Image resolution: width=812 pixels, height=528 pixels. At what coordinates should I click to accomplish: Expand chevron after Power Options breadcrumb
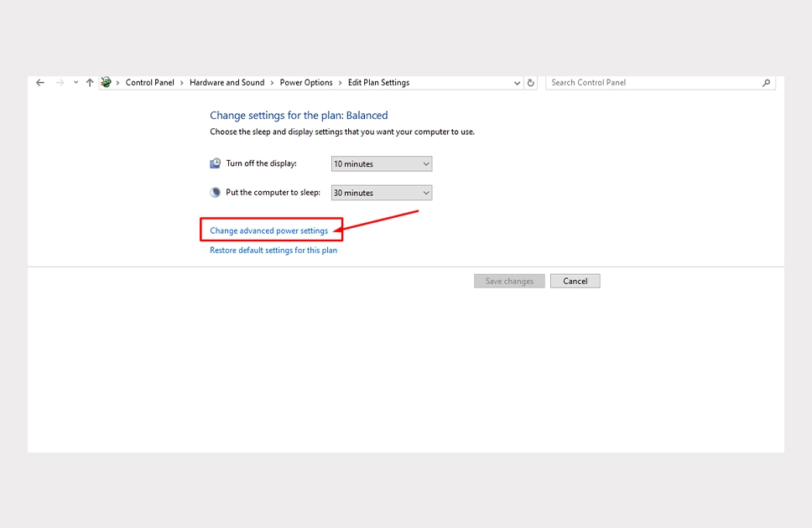click(341, 83)
